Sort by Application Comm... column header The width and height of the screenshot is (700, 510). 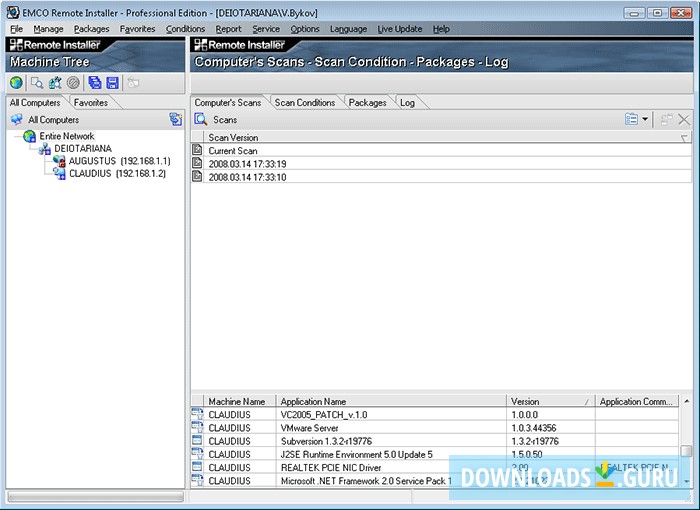[x=637, y=401]
